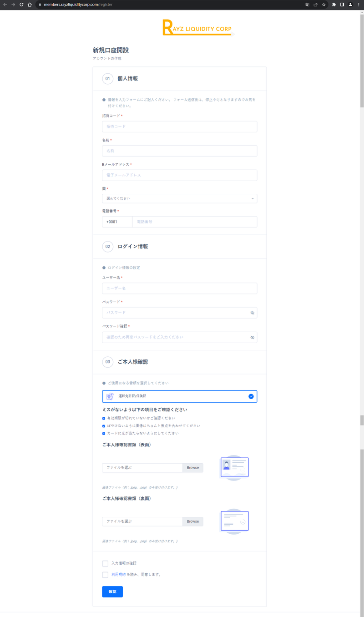Open the browser three-dot menu
This screenshot has height=617, width=364.
359,5
